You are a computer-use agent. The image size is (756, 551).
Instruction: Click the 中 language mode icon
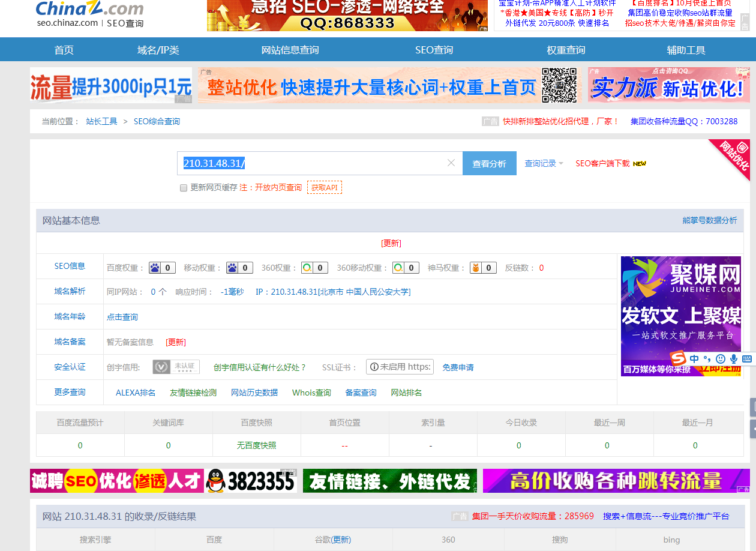point(694,359)
